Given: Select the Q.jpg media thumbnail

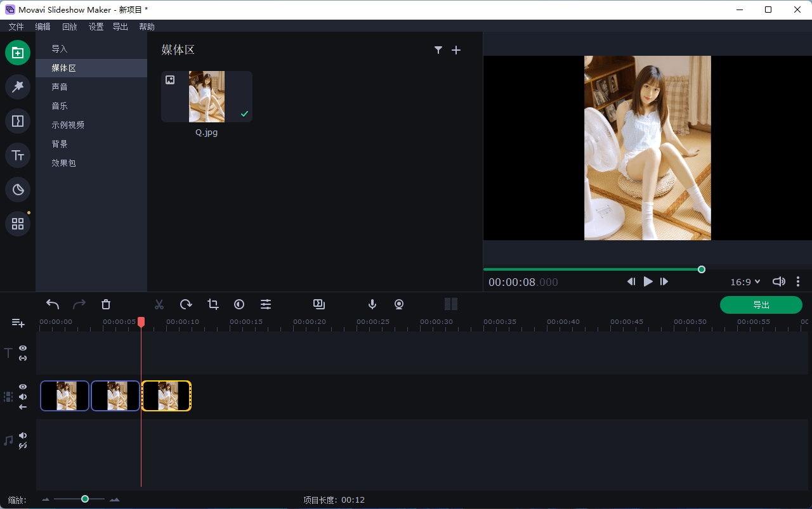Looking at the screenshot, I should [x=207, y=96].
